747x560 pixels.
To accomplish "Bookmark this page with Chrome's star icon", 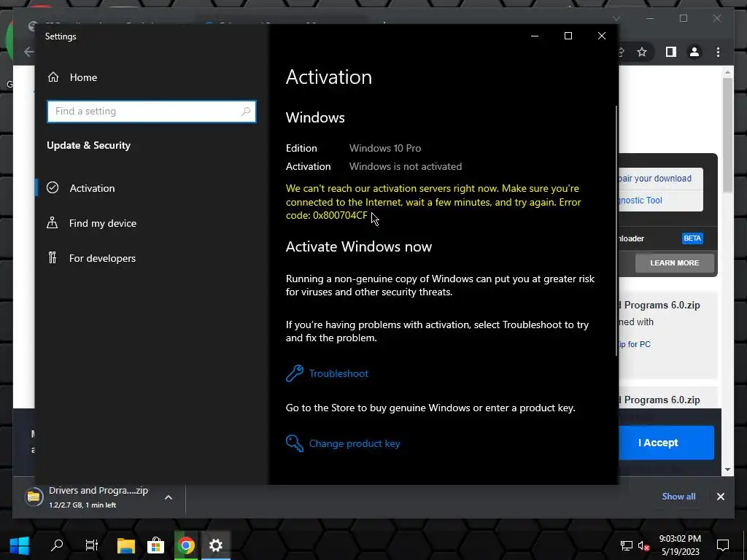I will (642, 52).
